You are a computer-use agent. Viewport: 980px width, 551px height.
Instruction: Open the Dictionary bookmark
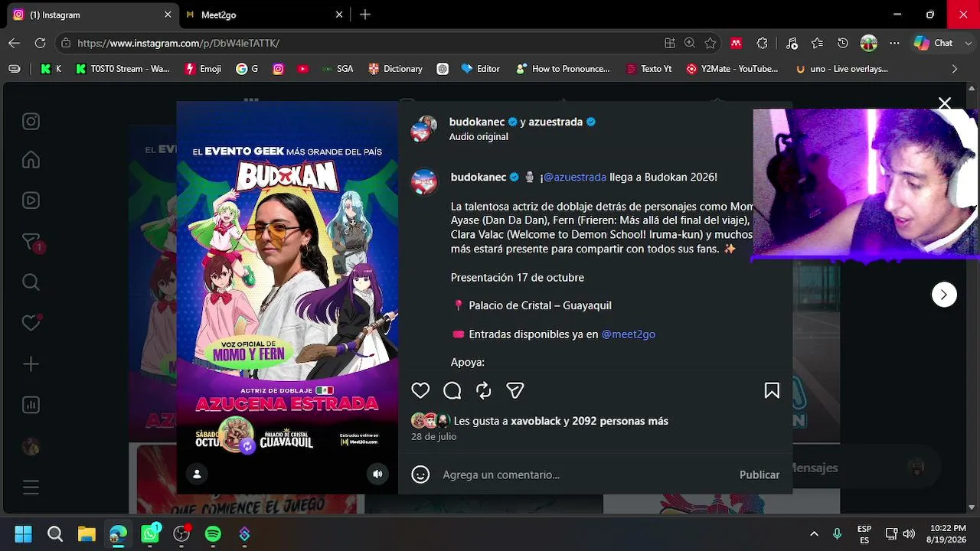click(x=395, y=69)
